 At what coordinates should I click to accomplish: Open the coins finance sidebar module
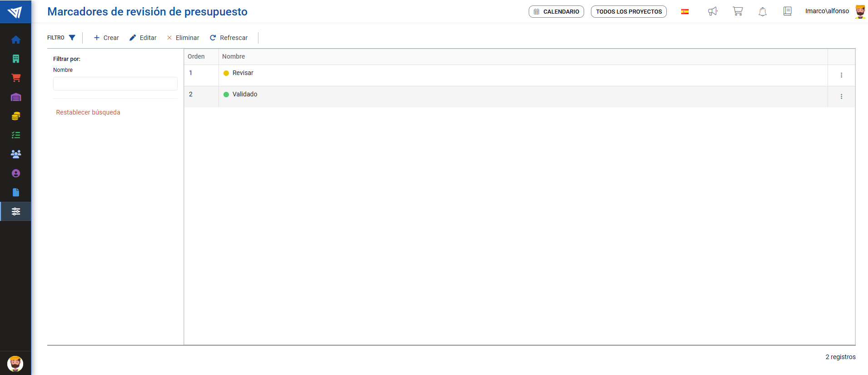16,116
